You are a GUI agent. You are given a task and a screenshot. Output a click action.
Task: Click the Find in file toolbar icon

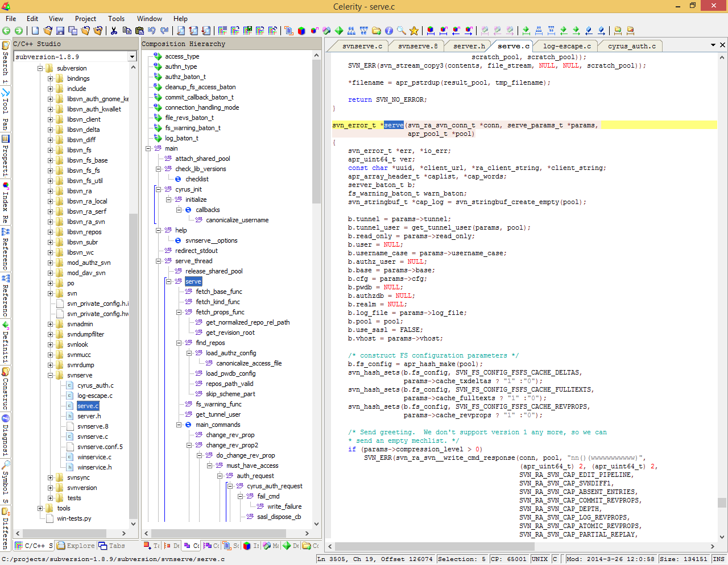(x=181, y=31)
